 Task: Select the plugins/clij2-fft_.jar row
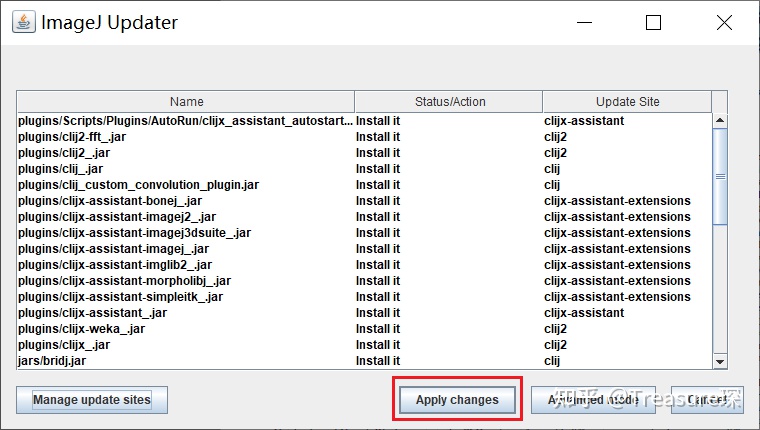click(72, 137)
